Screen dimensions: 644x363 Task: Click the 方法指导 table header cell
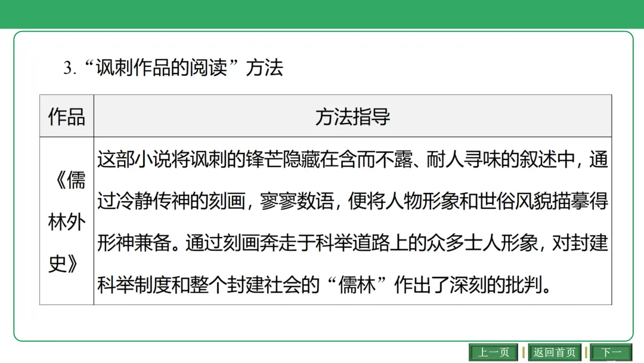coord(353,116)
